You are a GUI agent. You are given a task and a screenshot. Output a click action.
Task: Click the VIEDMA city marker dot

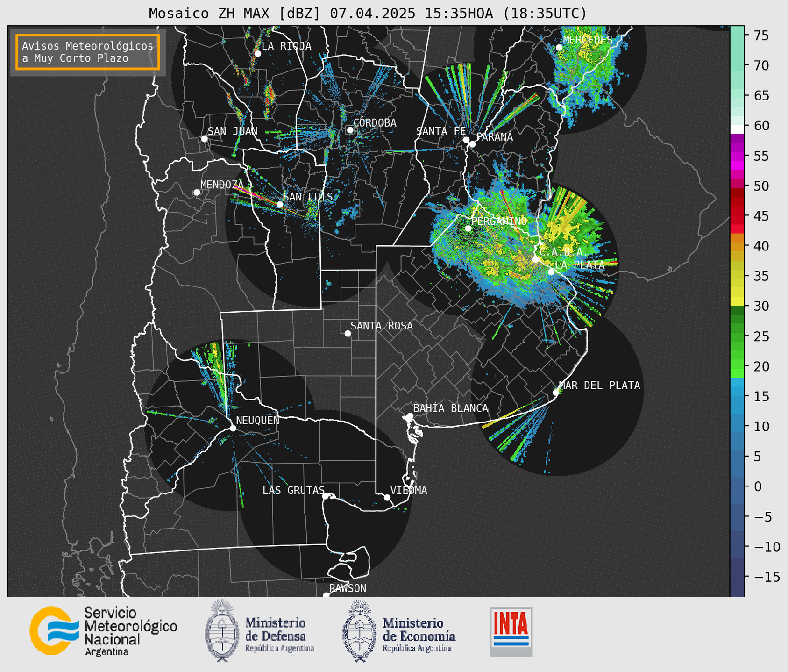click(387, 497)
